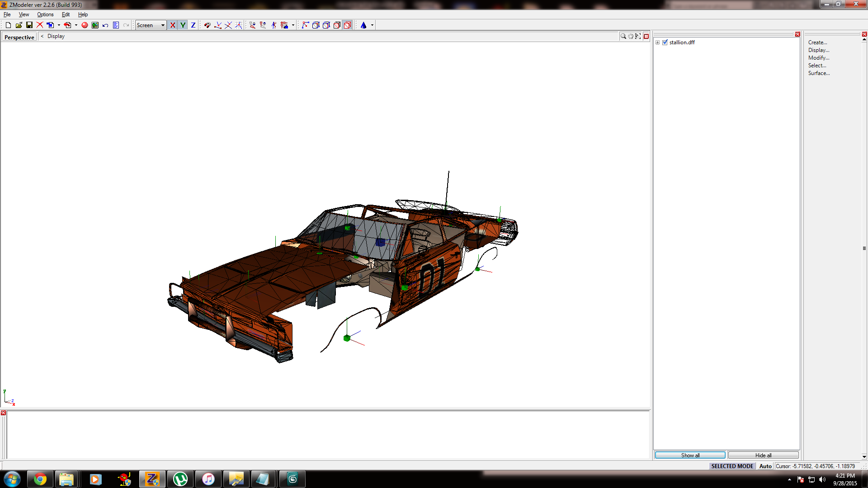Image resolution: width=868 pixels, height=488 pixels.
Task: Uncheck the stallion.dff visibility checkbox
Action: click(x=665, y=42)
